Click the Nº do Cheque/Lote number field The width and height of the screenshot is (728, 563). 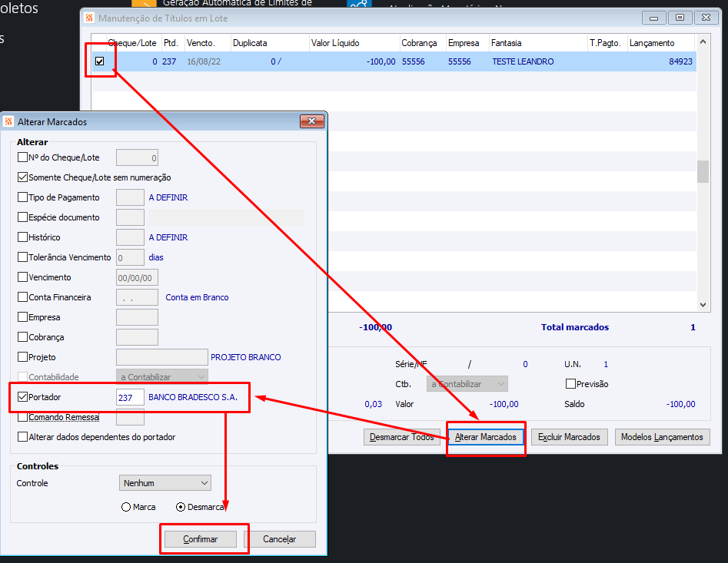[137, 157]
